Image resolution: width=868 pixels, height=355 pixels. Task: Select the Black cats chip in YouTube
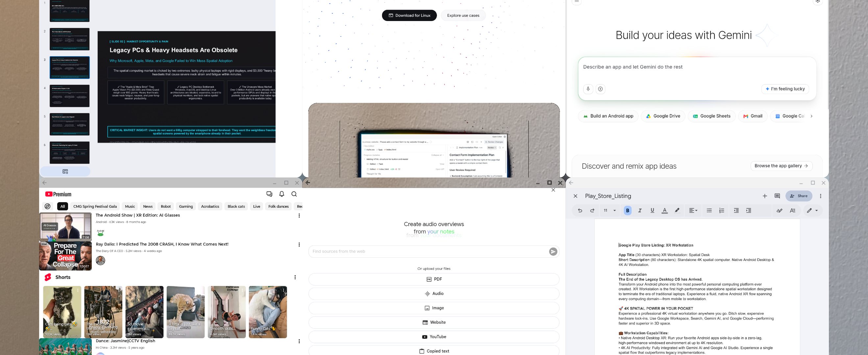click(x=236, y=206)
